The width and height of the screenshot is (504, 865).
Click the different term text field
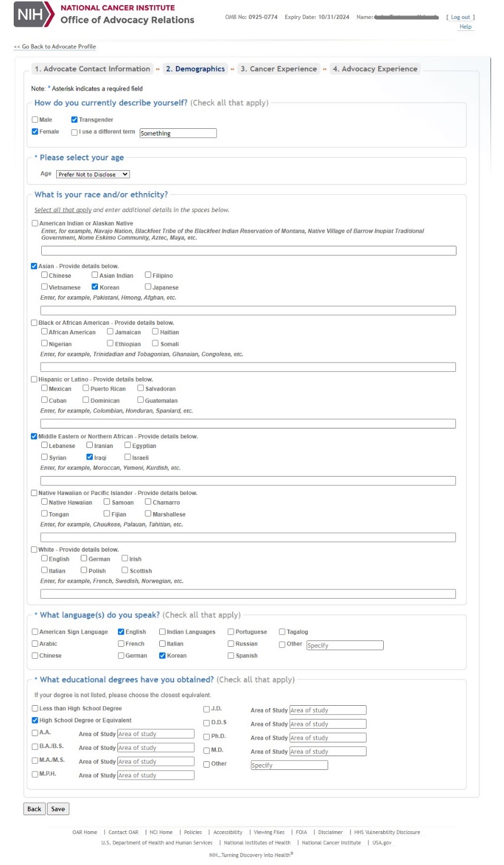(178, 133)
